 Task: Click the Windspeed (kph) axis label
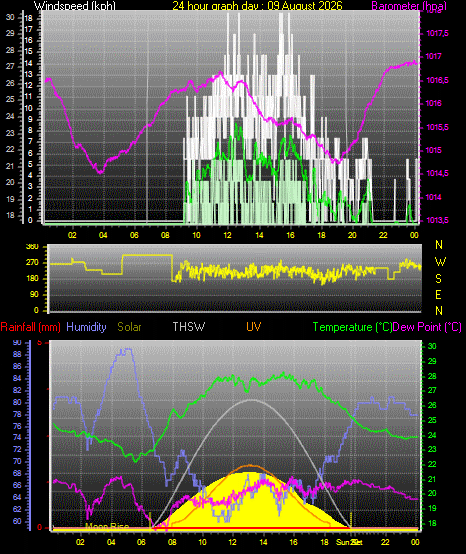(75, 5)
